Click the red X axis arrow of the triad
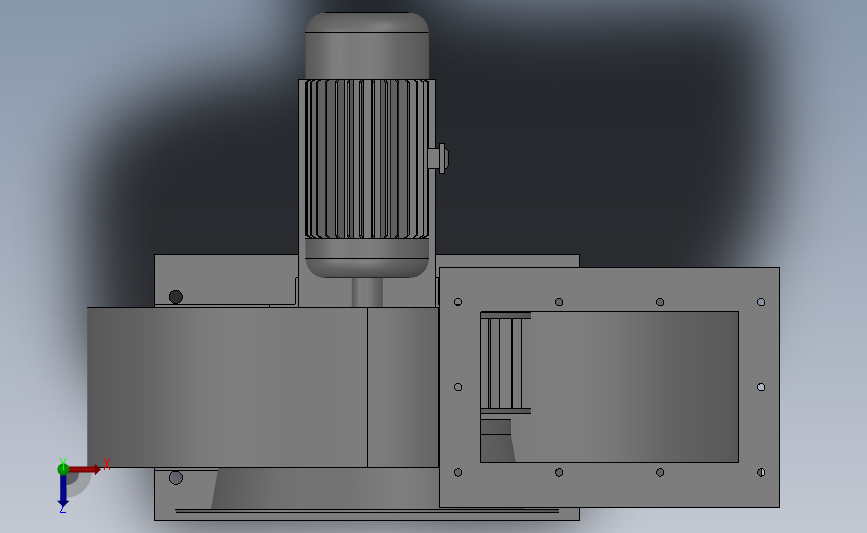 coord(84,469)
